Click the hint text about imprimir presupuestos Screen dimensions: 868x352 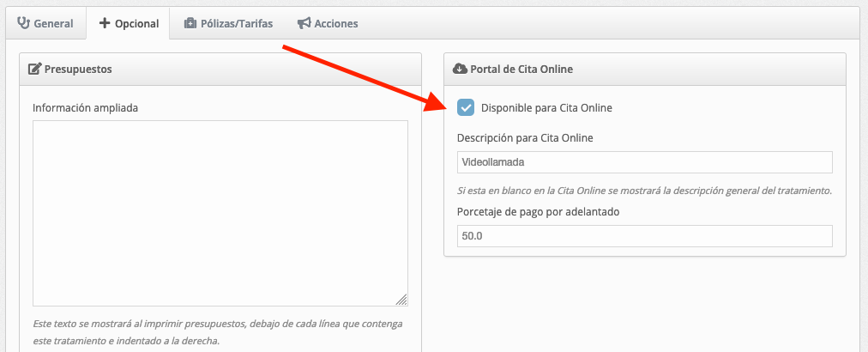[218, 332]
